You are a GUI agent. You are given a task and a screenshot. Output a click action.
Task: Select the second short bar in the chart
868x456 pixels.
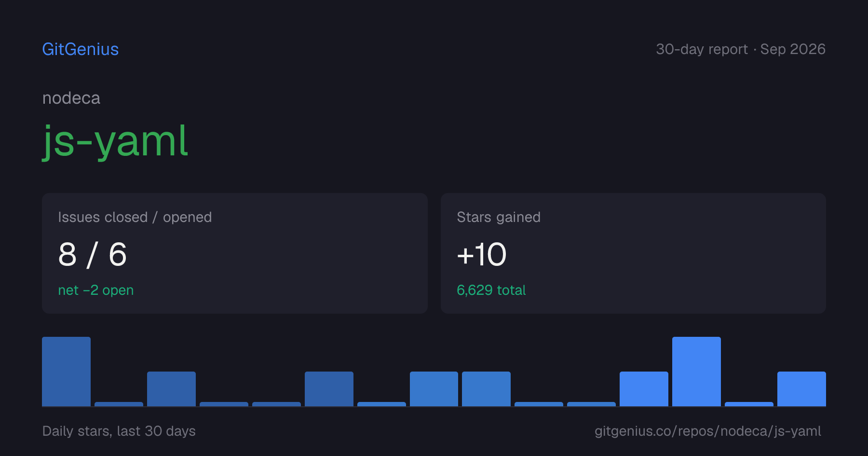click(x=224, y=404)
